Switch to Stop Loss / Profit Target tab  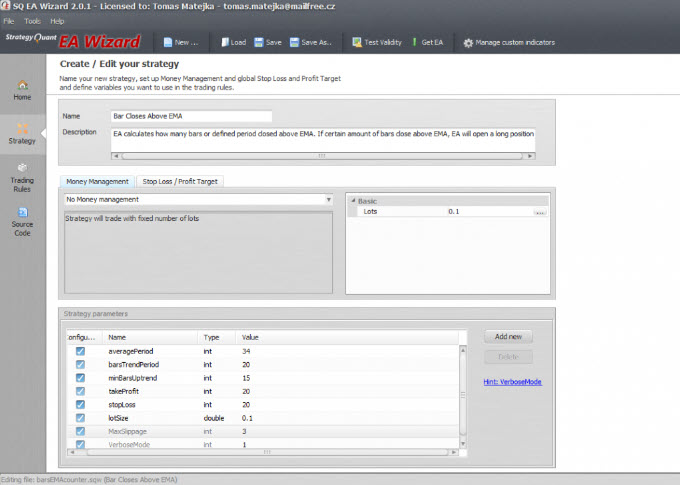(180, 181)
